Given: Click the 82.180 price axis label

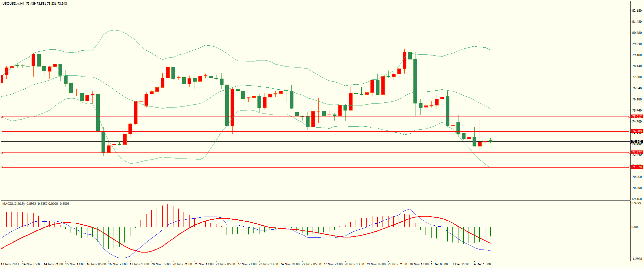Looking at the screenshot, I should pos(637,11).
